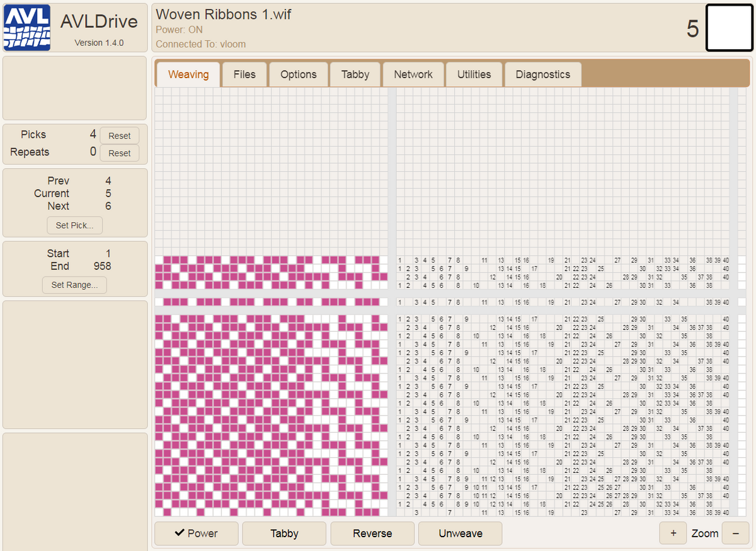Reset the Repeats counter
This screenshot has width=756, height=551.
[x=119, y=153]
